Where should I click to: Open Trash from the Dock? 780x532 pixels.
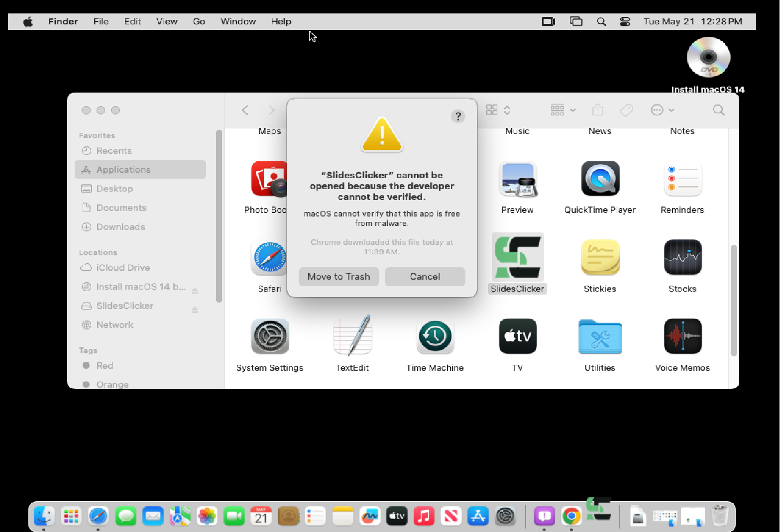(720, 516)
